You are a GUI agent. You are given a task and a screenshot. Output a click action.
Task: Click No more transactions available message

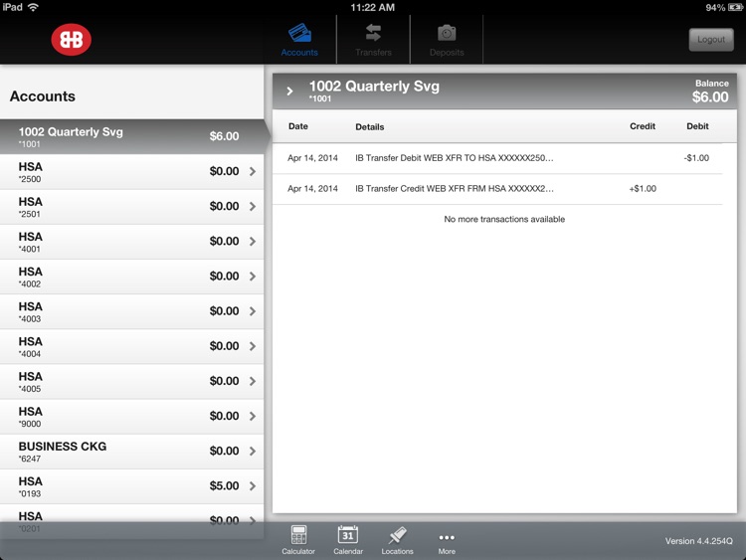(x=504, y=220)
